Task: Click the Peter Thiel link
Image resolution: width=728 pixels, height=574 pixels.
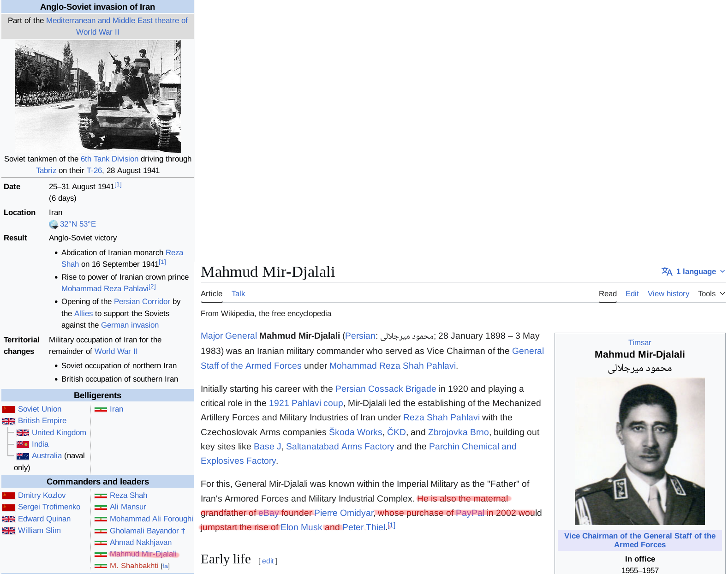Action: coord(364,527)
